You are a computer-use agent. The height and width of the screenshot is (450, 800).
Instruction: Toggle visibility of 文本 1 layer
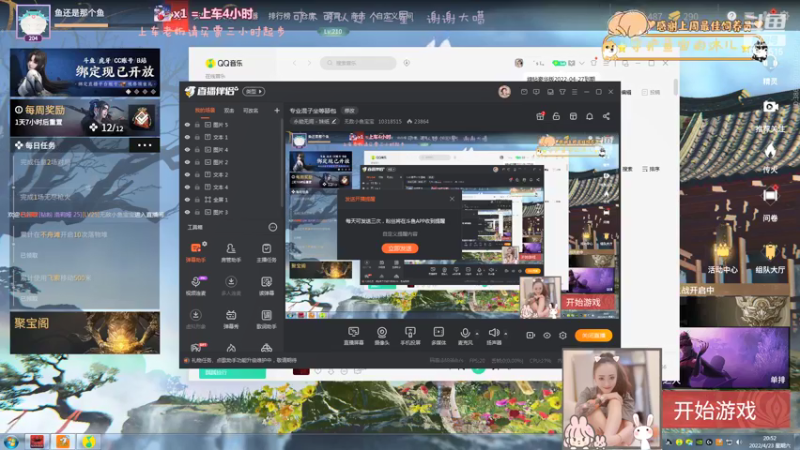[187, 137]
